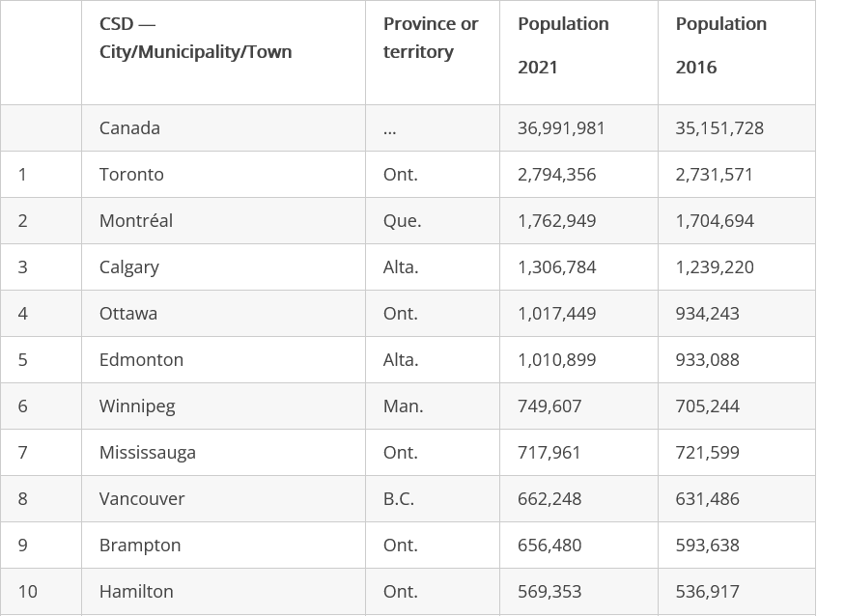Click Winnipeg's Man. province cell
This screenshot has width=845, height=616.
point(403,406)
